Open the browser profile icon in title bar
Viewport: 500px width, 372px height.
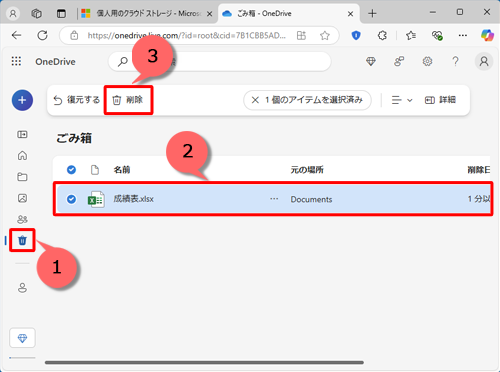tap(13, 13)
